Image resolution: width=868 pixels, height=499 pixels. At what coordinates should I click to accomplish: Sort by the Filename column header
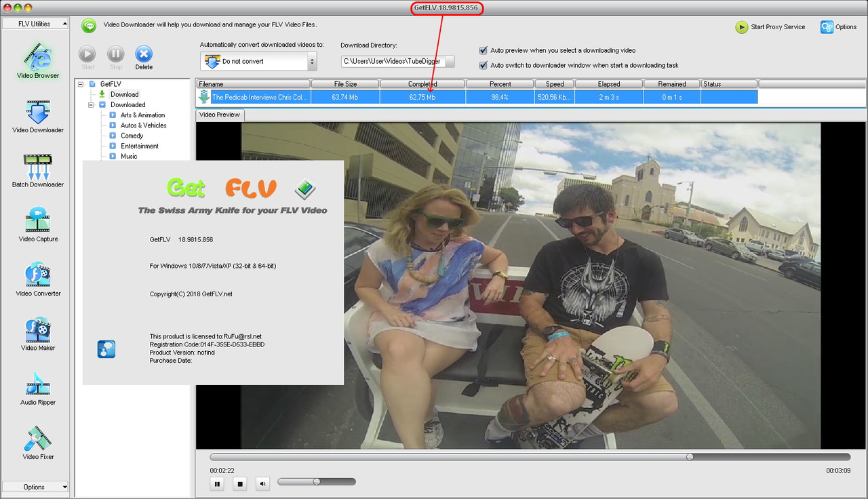coord(254,84)
